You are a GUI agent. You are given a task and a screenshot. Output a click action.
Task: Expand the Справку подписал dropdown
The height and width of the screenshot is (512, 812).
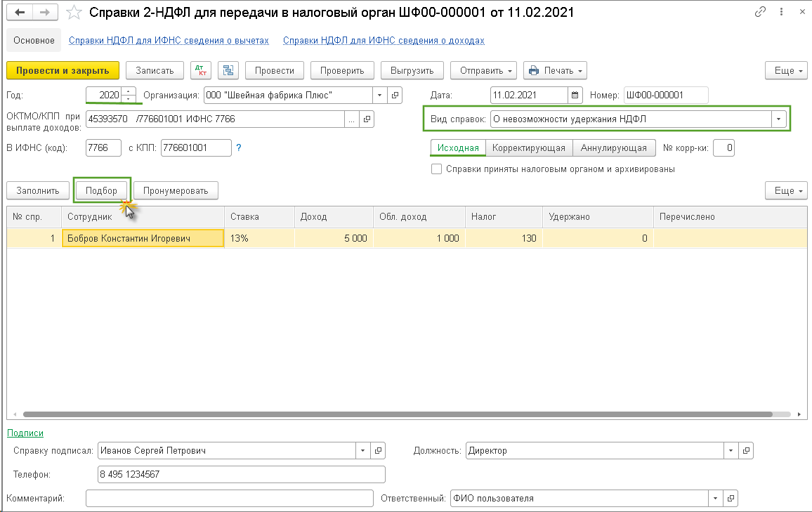tap(363, 450)
